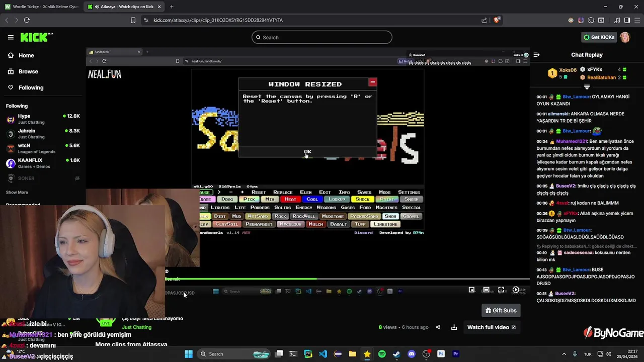Select the Cool tool in Sandboxels

click(x=312, y=199)
